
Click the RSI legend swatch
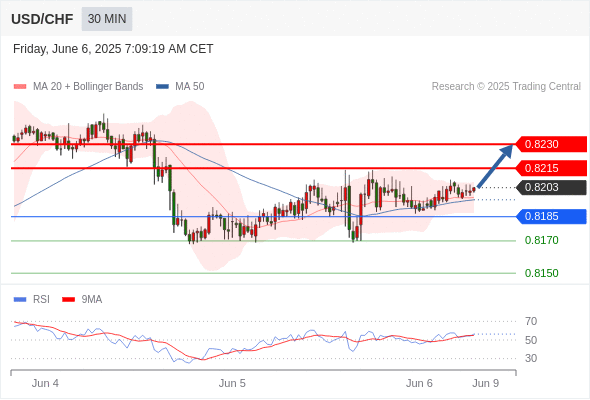[x=20, y=300]
